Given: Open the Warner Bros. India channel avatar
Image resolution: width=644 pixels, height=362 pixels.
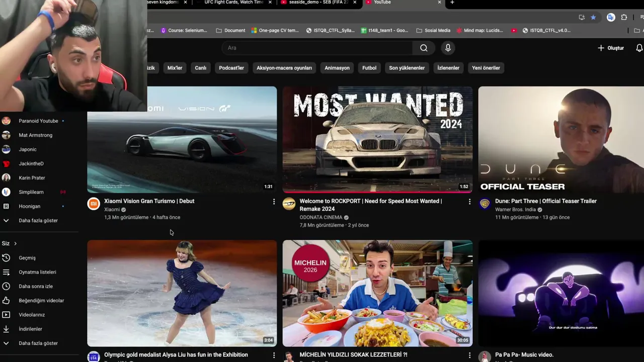Looking at the screenshot, I should [x=485, y=203].
